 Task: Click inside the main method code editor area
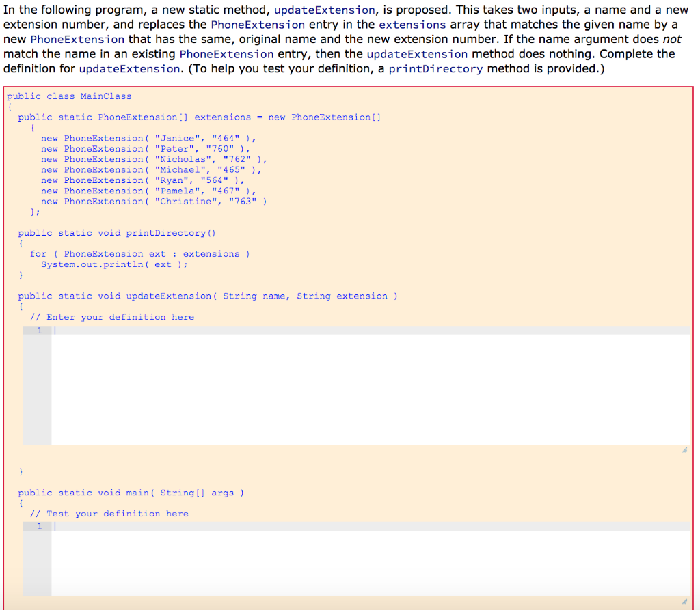(342, 560)
